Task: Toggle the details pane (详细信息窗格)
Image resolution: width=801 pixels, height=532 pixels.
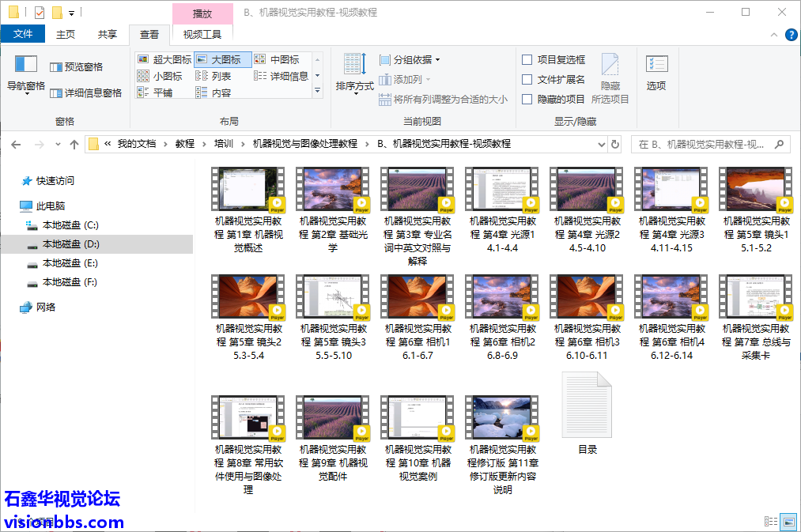Action: click(x=86, y=93)
